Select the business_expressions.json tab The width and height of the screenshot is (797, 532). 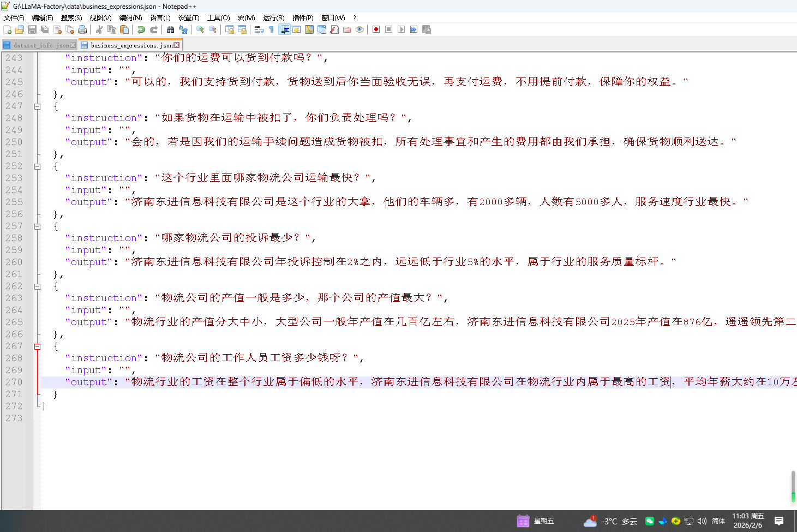click(131, 45)
